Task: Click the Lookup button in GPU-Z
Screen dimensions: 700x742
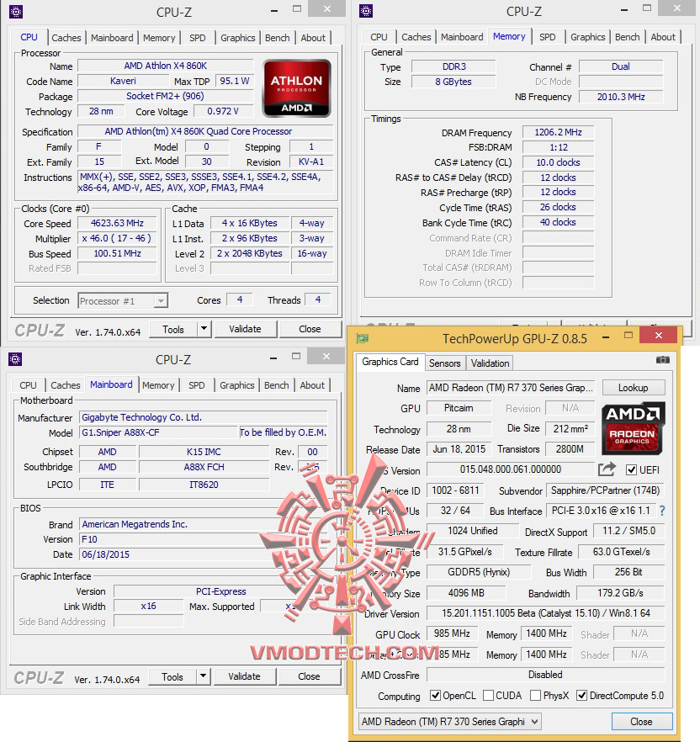Action: click(634, 388)
